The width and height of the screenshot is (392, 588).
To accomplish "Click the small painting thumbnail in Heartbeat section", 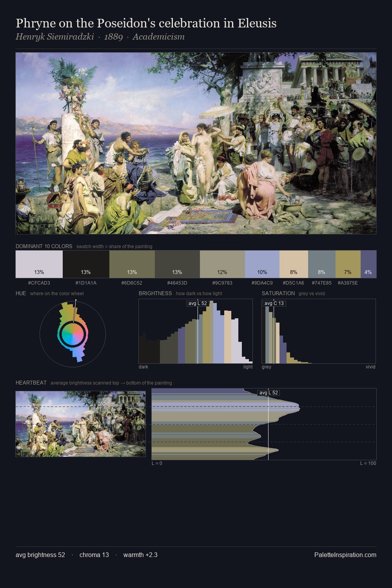I will click(x=80, y=424).
